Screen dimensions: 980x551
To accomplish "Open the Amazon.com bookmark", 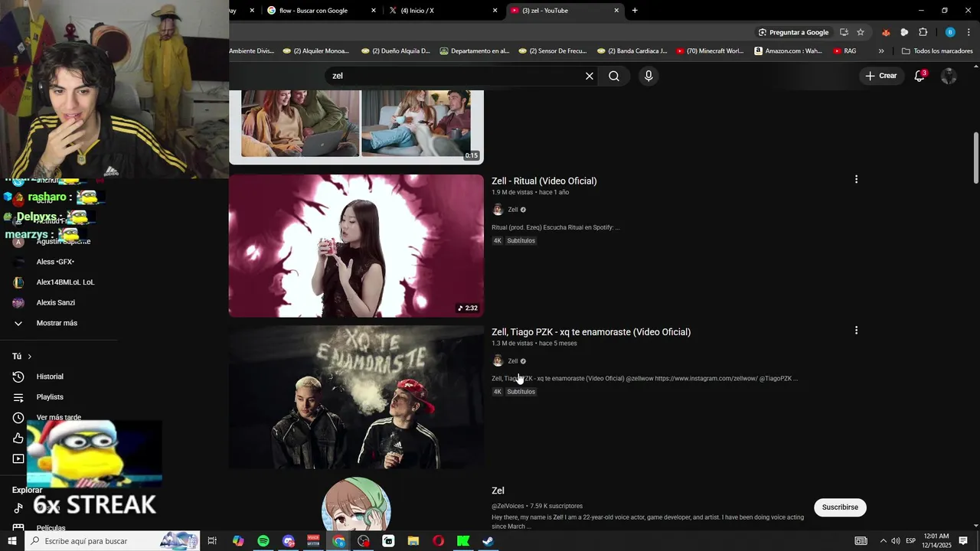I will (788, 51).
